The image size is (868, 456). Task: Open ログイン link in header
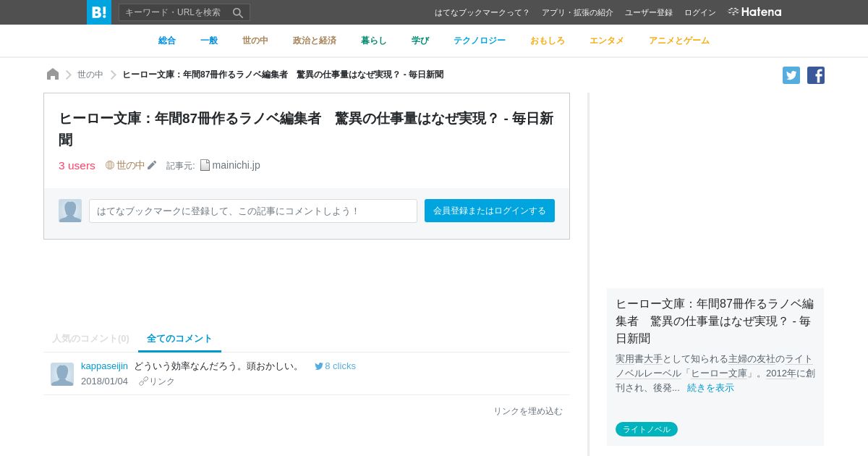(700, 12)
